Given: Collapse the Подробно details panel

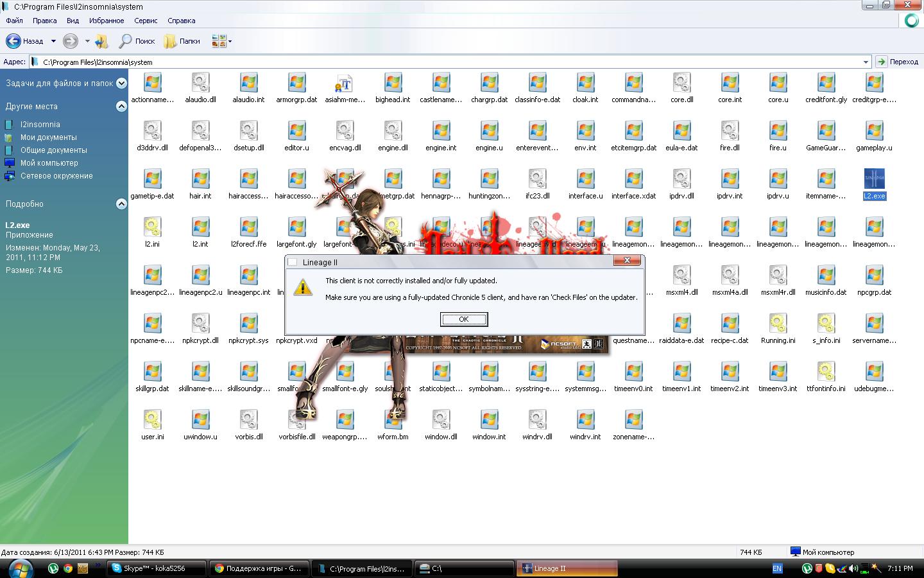Looking at the screenshot, I should [121, 204].
